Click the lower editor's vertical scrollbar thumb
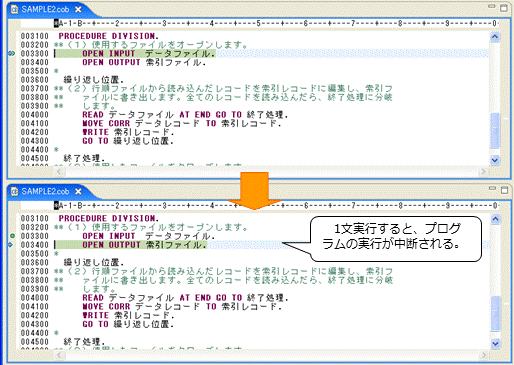 496,313
